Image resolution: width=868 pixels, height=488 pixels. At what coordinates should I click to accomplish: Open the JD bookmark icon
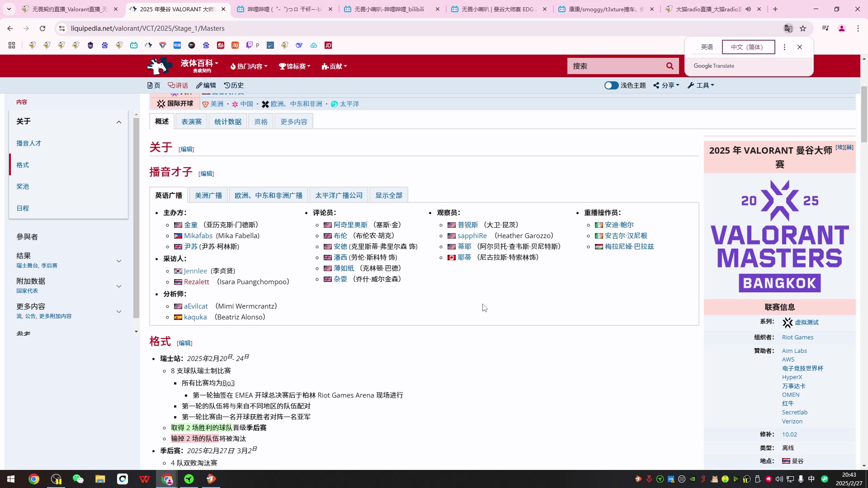[328, 45]
